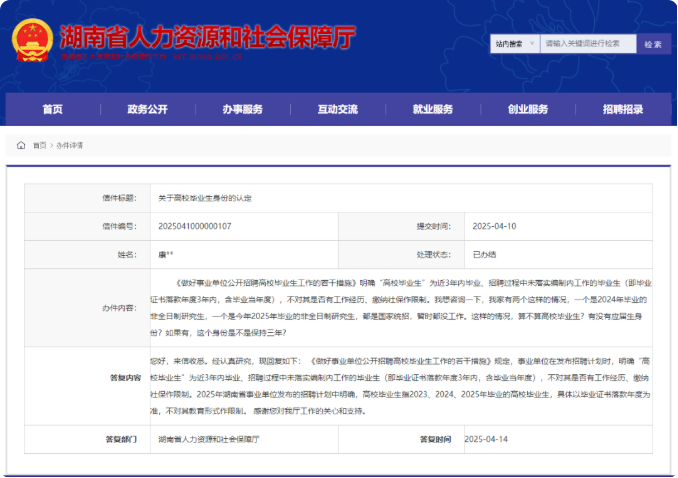Select submission date 2025-04-10

(494, 226)
